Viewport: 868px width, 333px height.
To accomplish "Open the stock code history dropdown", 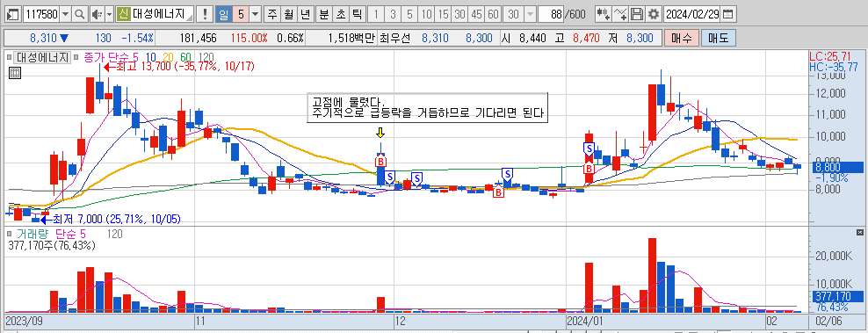I will [66, 14].
